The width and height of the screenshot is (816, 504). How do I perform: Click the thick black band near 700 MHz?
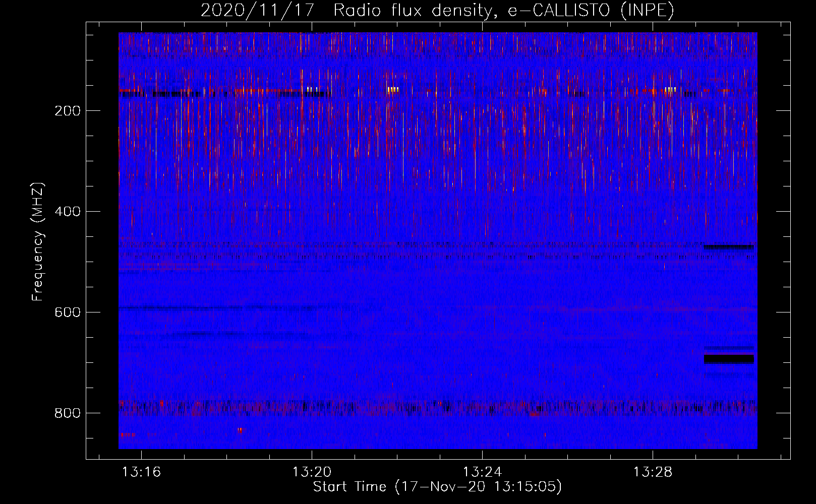(729, 359)
